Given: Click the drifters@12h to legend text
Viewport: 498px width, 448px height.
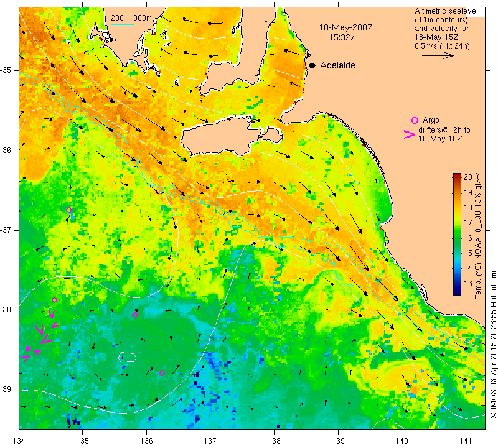Looking at the screenshot, I should point(444,130).
